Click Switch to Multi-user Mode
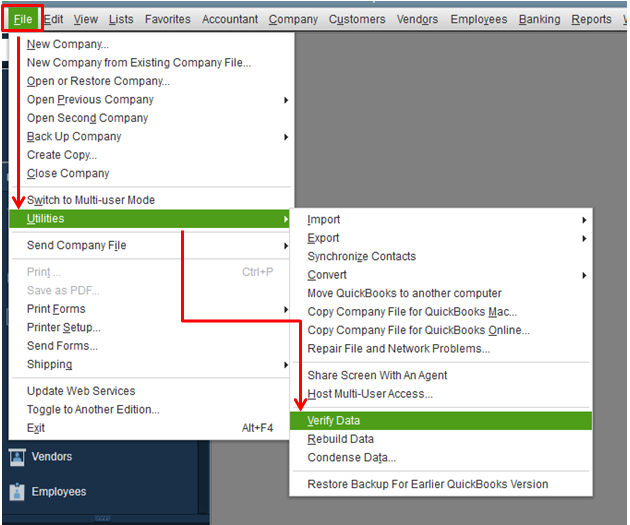Viewport: 630px width, 525px height. tap(150, 200)
